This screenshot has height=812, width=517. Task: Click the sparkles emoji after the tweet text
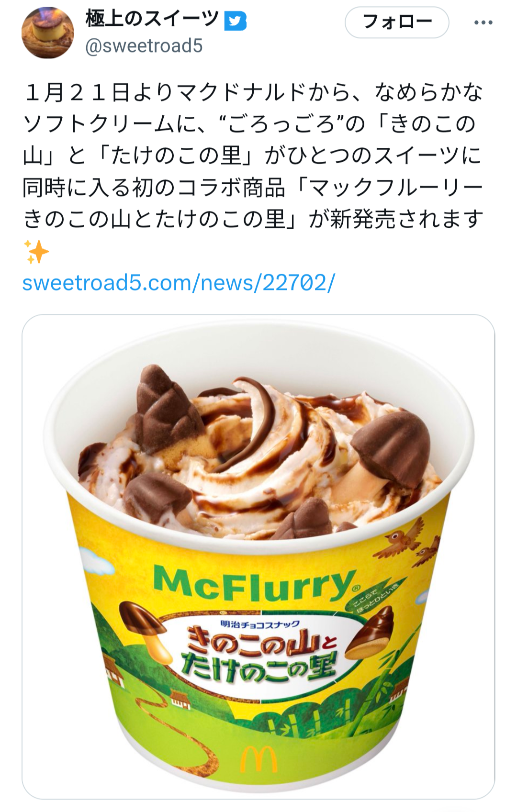pyautogui.click(x=36, y=252)
